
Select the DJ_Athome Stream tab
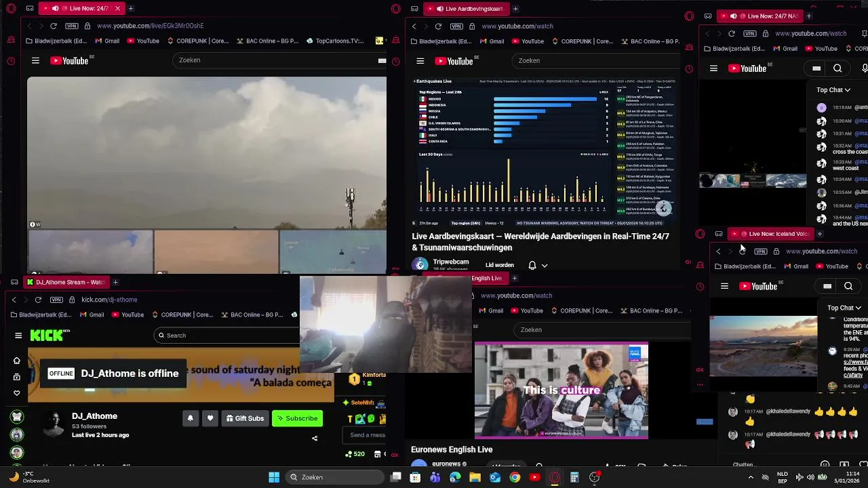65,282
